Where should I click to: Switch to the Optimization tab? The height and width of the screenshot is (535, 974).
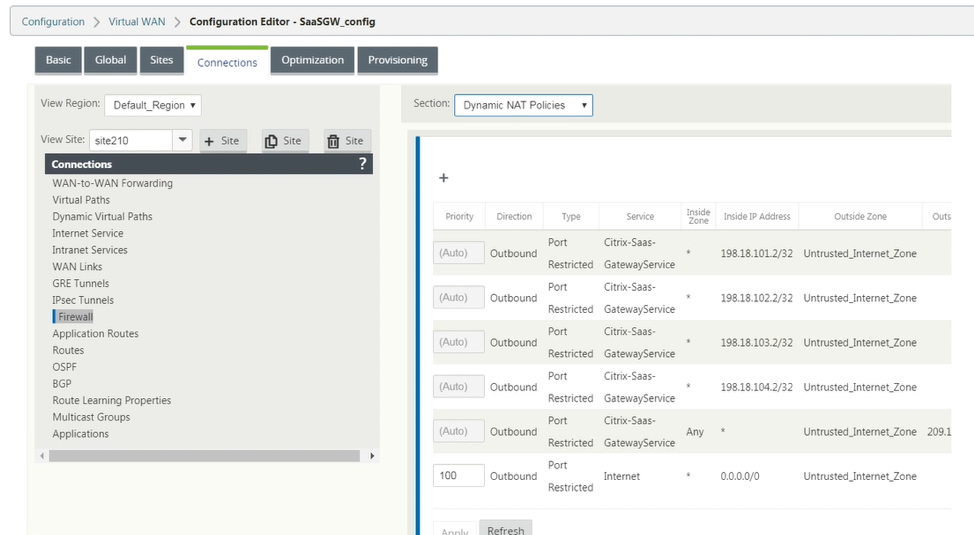(312, 60)
